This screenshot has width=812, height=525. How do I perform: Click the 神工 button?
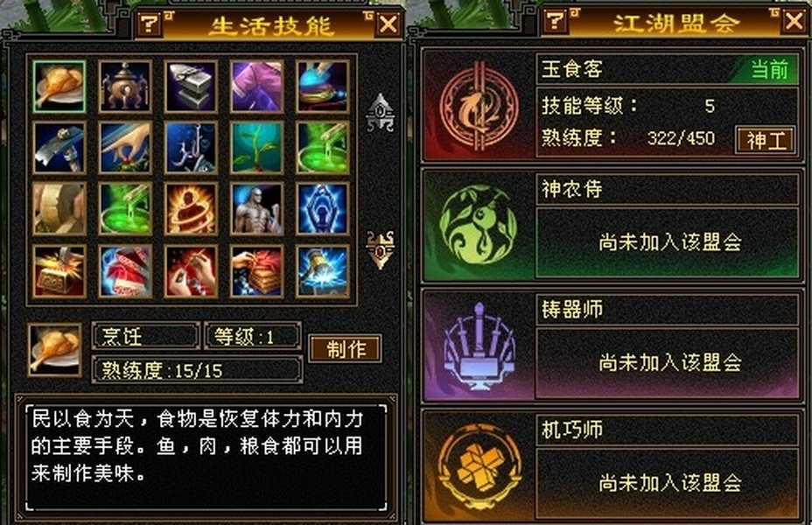coord(766,140)
